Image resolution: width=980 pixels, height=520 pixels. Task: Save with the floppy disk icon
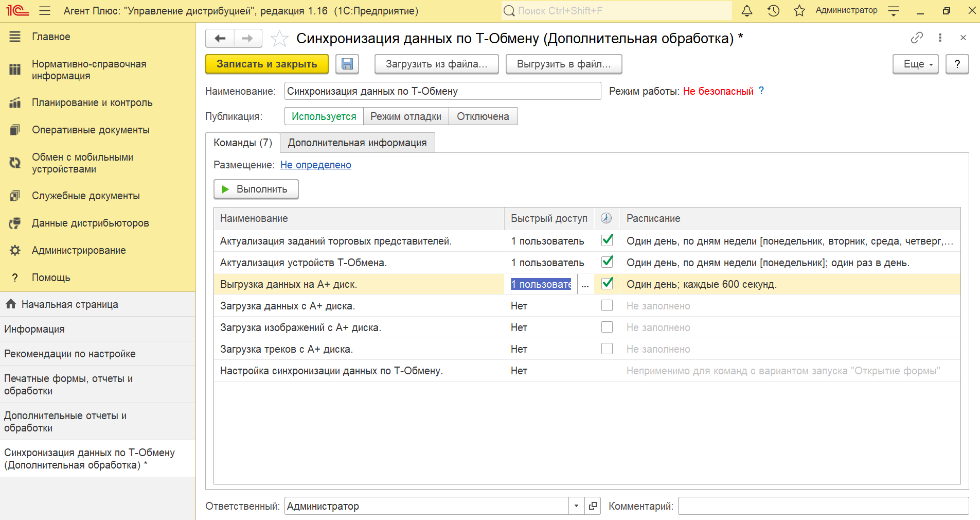coord(347,64)
